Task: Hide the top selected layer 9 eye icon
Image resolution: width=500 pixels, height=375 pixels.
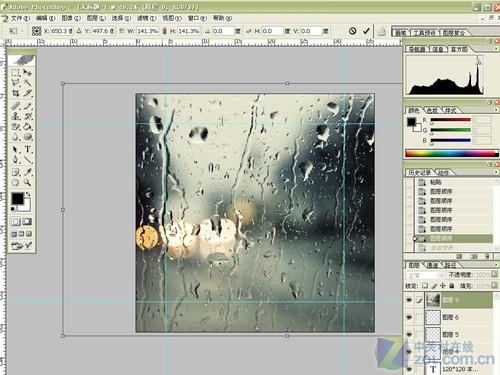Action: point(409,300)
